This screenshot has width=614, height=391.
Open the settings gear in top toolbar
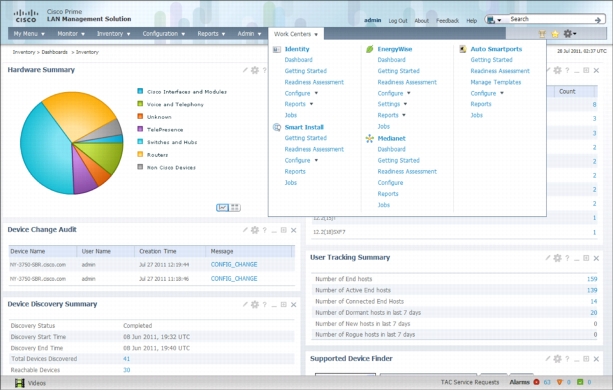(569, 34)
